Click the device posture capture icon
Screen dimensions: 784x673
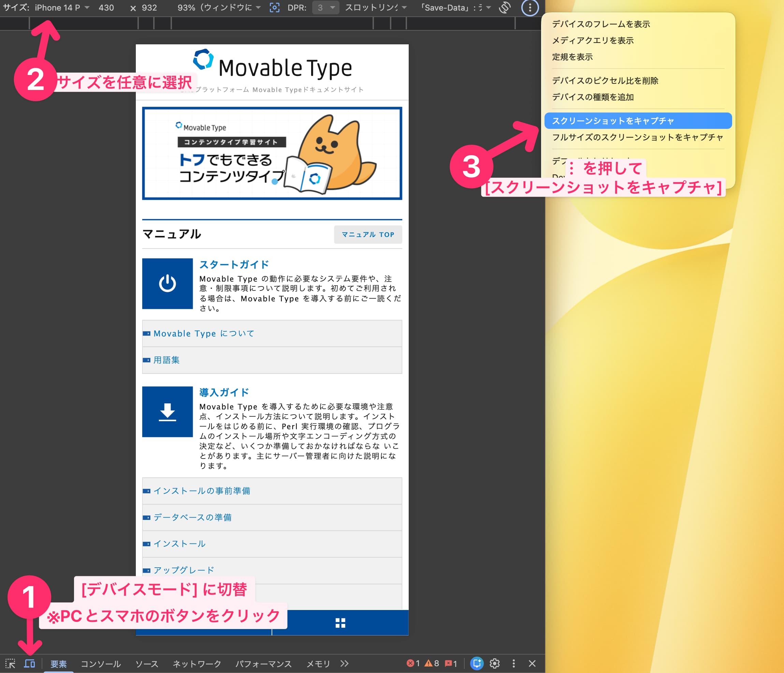point(275,8)
